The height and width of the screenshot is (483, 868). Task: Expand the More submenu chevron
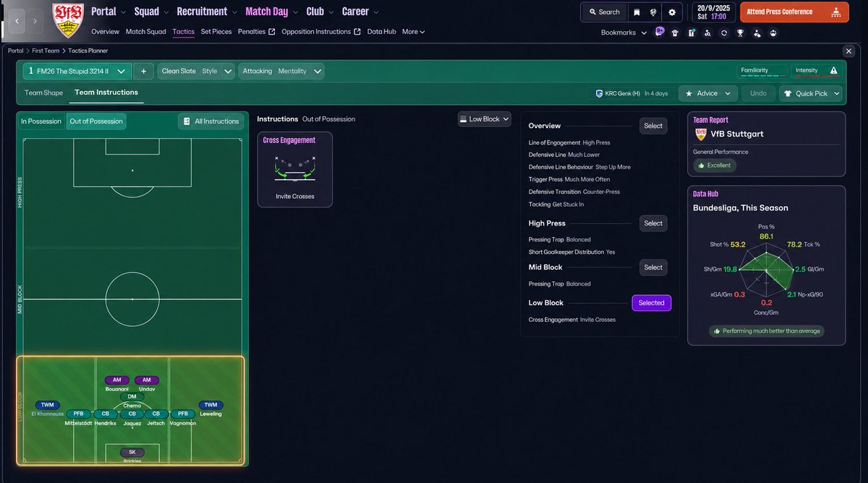pos(422,32)
